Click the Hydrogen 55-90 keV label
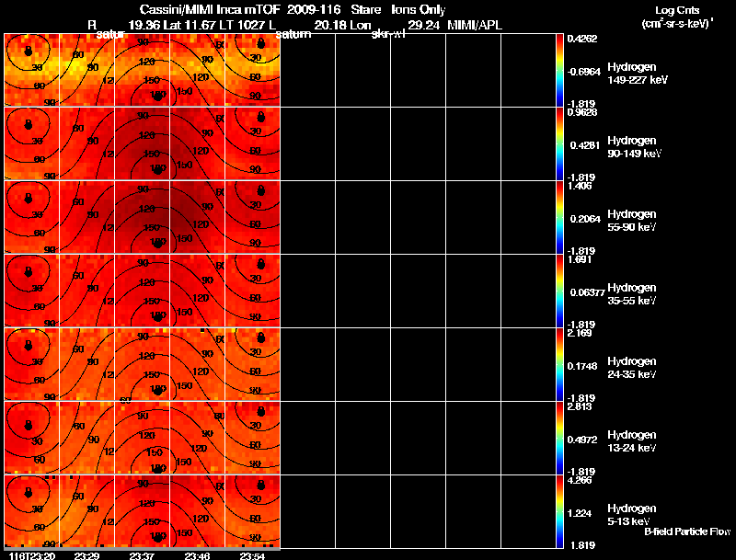 pyautogui.click(x=632, y=221)
